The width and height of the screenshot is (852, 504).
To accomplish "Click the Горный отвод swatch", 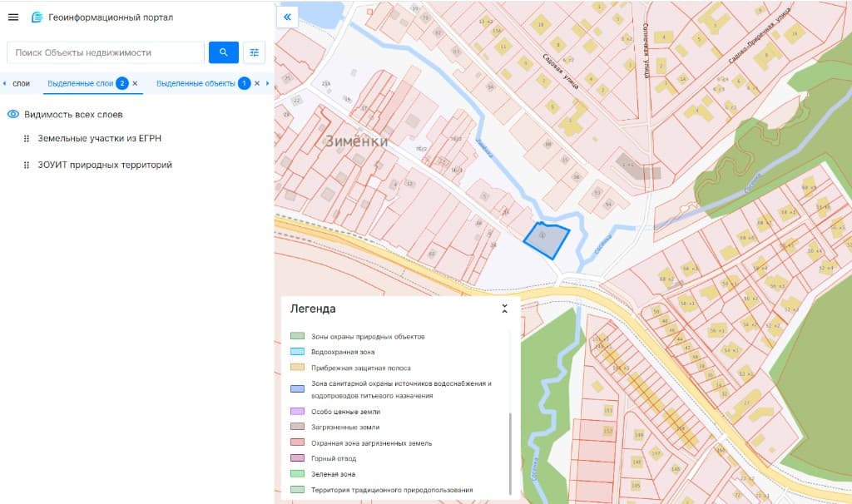I will pos(297,457).
